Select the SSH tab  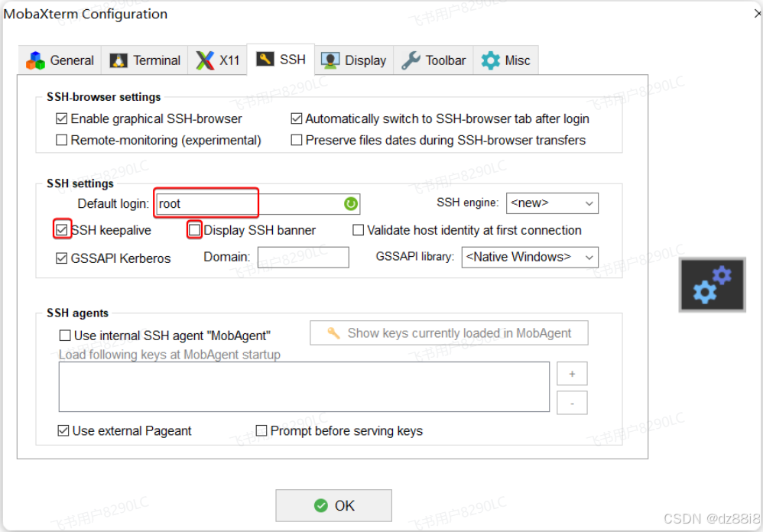[281, 60]
